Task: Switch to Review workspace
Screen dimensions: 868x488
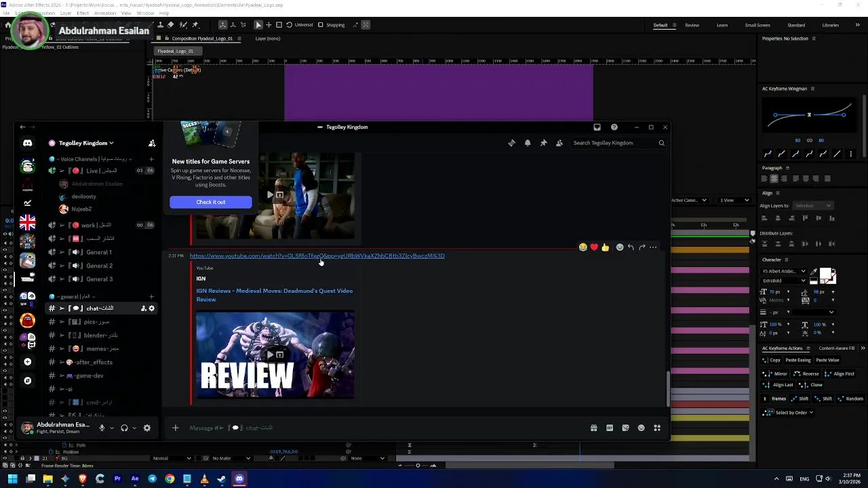Action: [692, 25]
